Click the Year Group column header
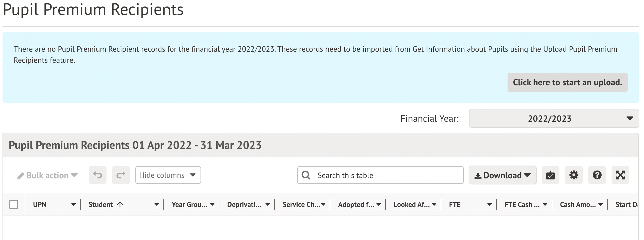Screen dimensions: 644x240 tap(189, 205)
